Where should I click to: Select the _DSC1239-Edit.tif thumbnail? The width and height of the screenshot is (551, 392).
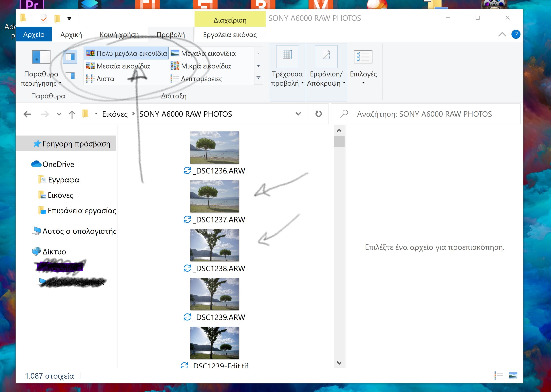click(x=215, y=343)
